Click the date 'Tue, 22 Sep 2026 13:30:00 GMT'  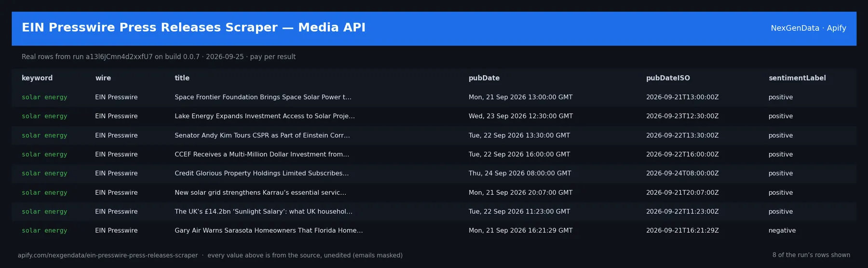point(519,135)
